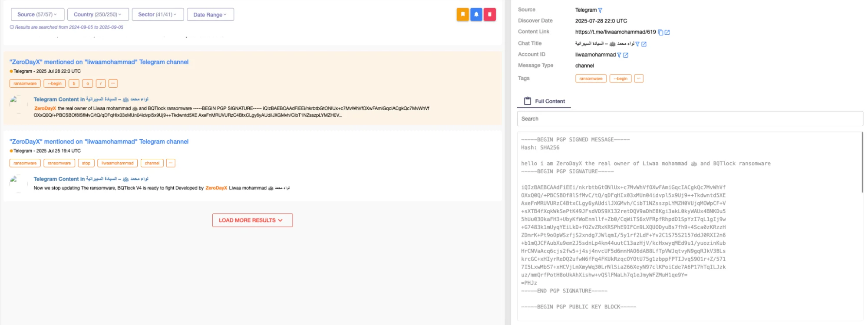The width and height of the screenshot is (868, 325).
Task: Click the 'r' tag on Jul 28 result
Action: pyautogui.click(x=101, y=83)
